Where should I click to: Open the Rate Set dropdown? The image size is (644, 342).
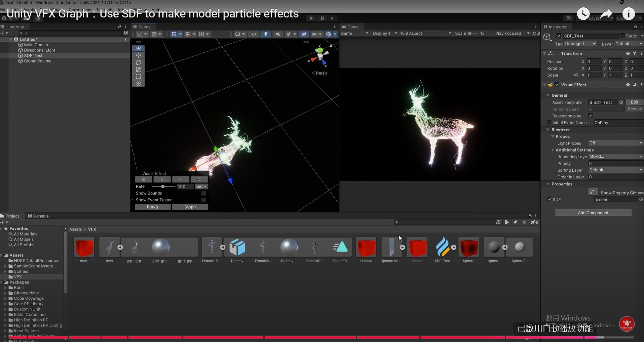[201, 186]
